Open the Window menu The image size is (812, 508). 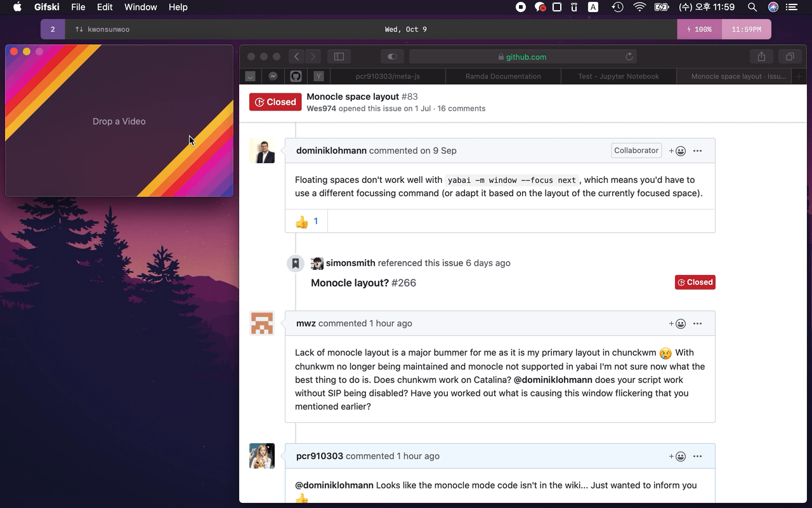pyautogui.click(x=141, y=7)
